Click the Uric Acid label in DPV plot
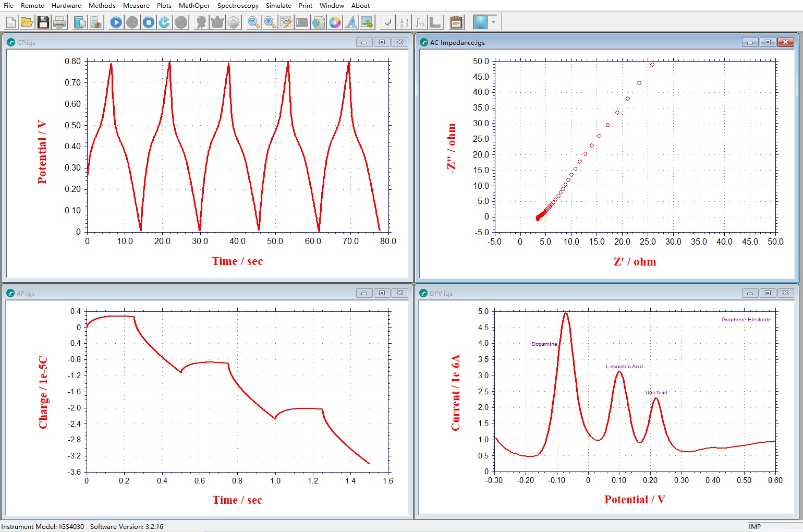 pyautogui.click(x=656, y=393)
